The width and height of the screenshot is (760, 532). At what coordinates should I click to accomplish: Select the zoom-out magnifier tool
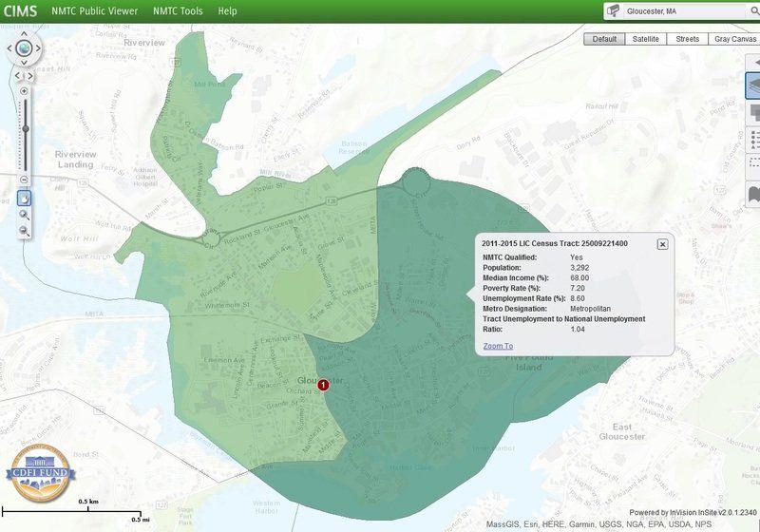[25, 231]
